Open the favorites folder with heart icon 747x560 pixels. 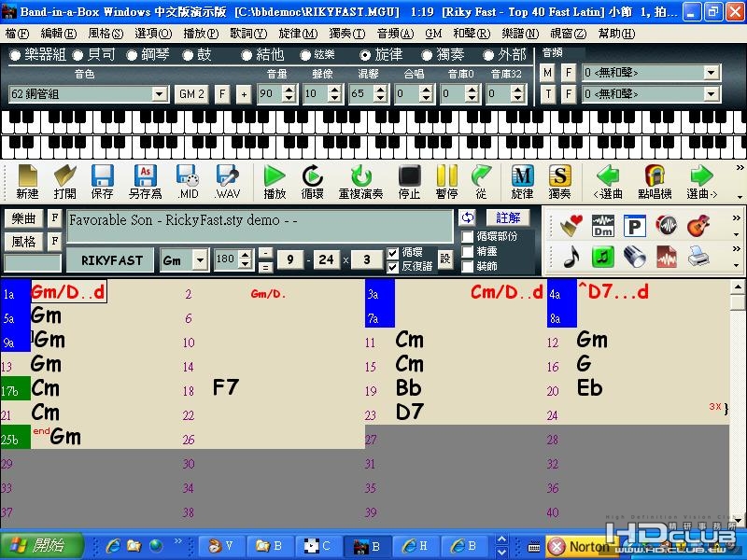[571, 225]
